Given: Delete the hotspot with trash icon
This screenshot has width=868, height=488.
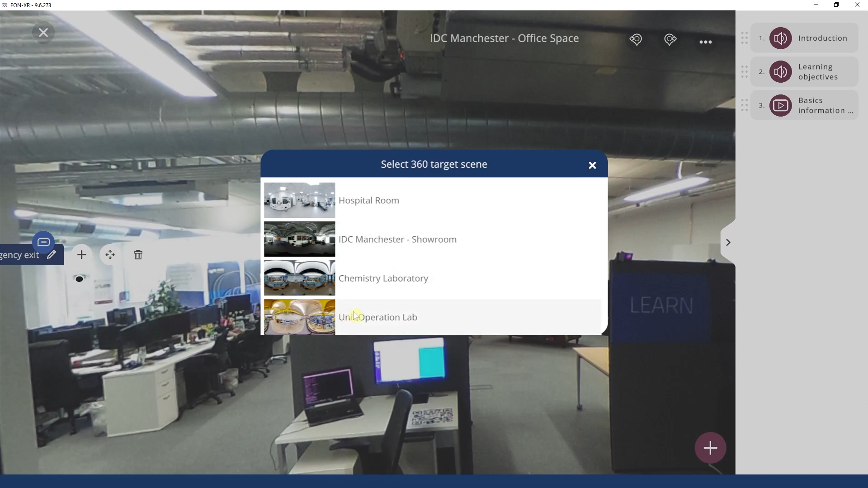Looking at the screenshot, I should click(138, 255).
